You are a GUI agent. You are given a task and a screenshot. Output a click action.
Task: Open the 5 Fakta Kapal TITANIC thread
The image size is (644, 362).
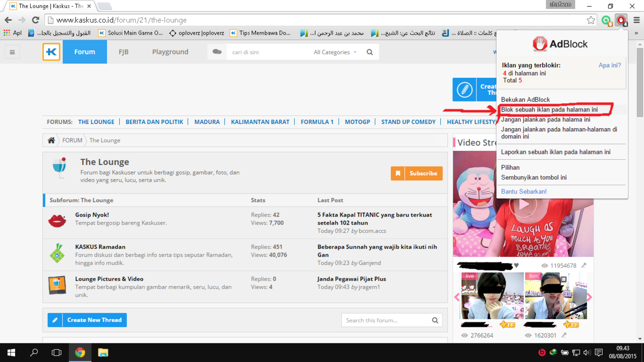pyautogui.click(x=375, y=219)
